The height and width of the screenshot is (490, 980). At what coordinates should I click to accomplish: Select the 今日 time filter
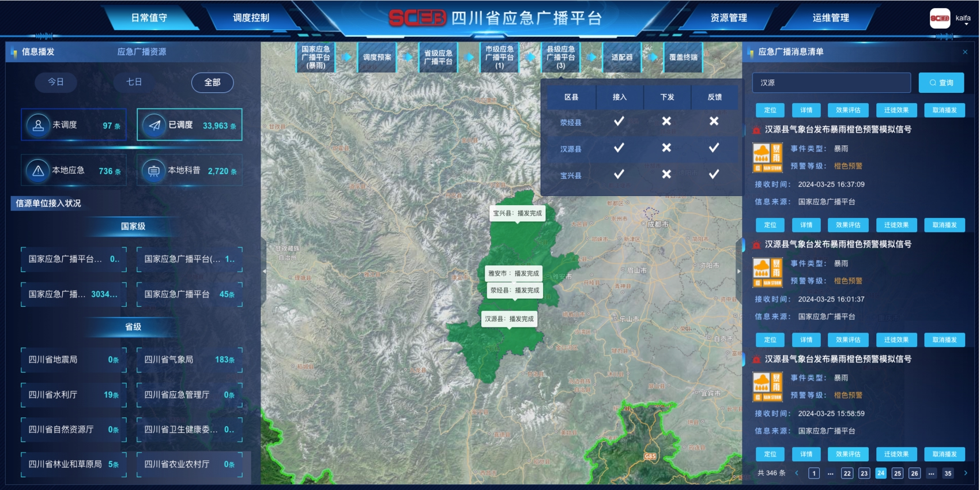[x=56, y=82]
